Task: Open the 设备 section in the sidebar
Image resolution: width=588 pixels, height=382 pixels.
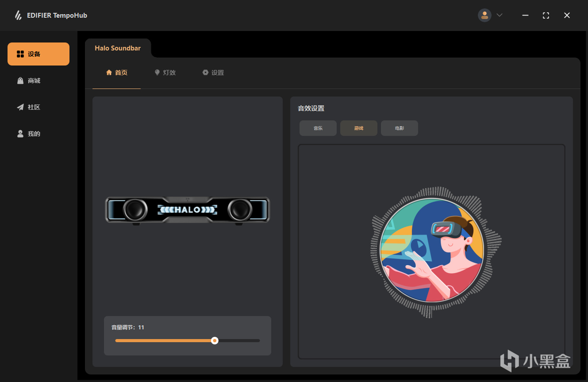Action: click(x=38, y=54)
